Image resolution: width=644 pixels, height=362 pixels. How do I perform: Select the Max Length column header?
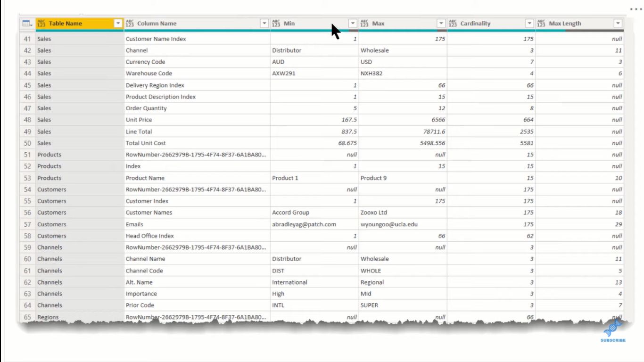(579, 24)
